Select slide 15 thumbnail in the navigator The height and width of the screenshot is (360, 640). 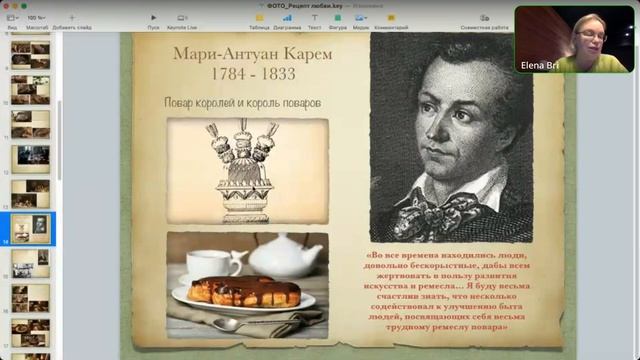coord(31,264)
